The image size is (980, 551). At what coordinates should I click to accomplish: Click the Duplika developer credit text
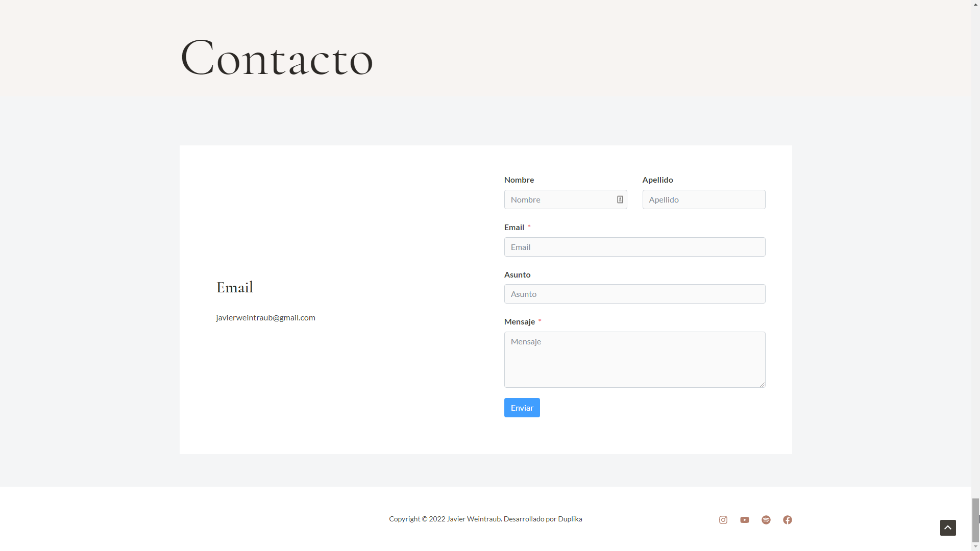click(570, 519)
